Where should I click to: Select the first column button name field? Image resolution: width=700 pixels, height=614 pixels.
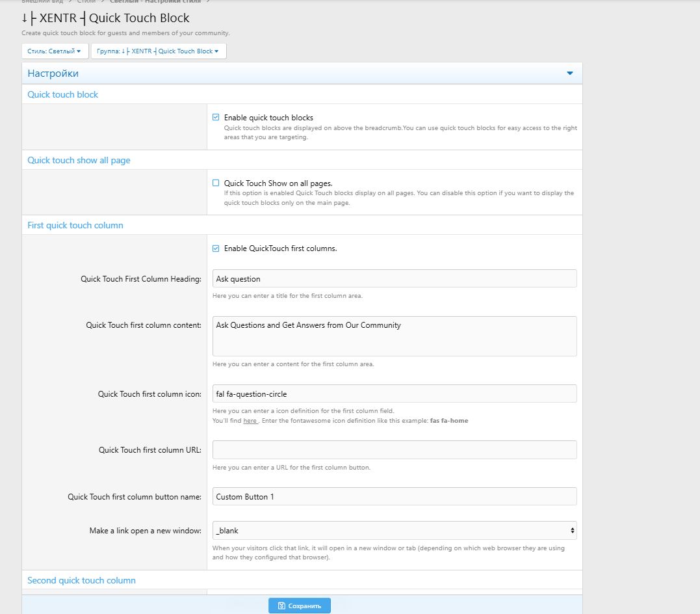(394, 497)
